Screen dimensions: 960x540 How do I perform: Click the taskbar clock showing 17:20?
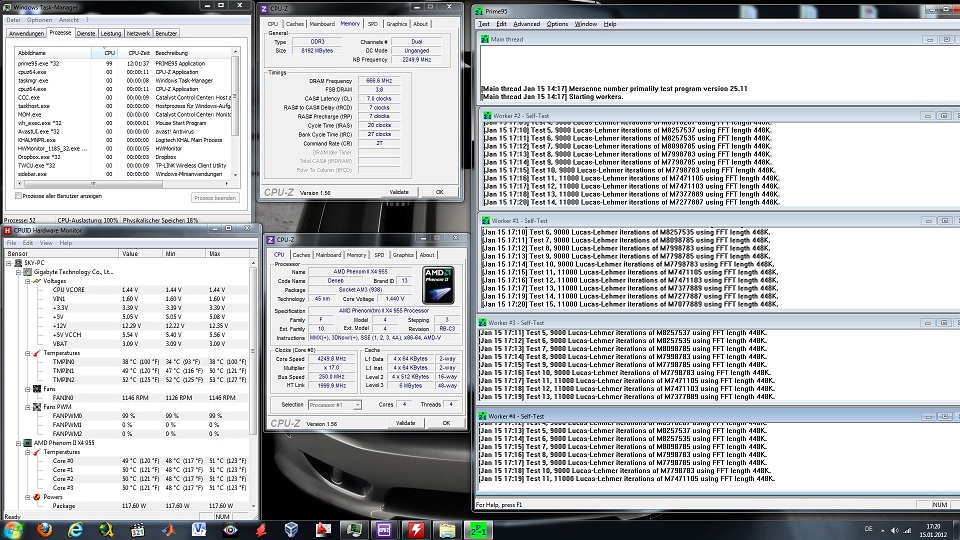pyautogui.click(x=934, y=530)
